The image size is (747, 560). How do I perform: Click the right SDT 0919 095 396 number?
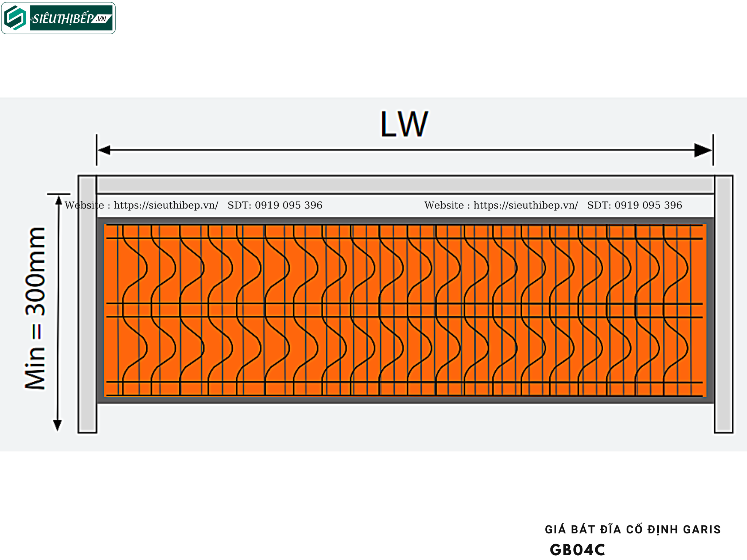point(648,205)
